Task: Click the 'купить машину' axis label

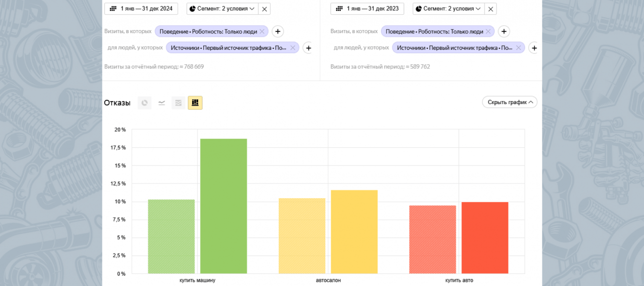Action: click(198, 280)
